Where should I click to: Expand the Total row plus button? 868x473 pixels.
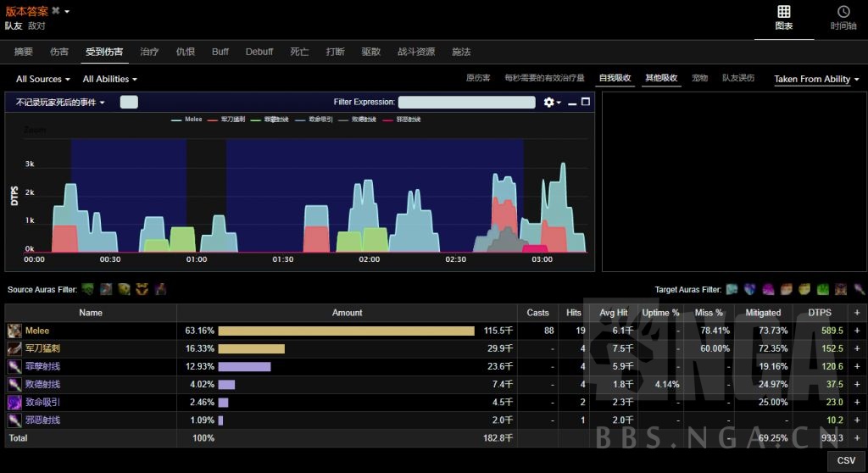857,438
